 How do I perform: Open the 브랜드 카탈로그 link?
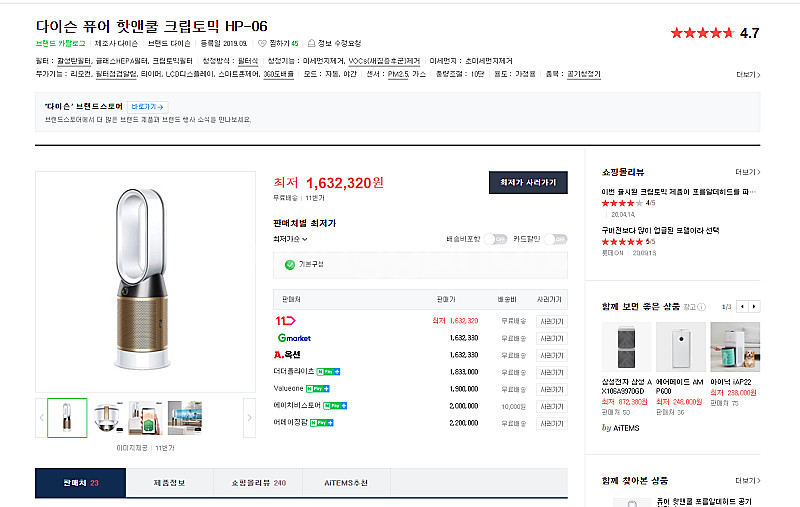60,43
